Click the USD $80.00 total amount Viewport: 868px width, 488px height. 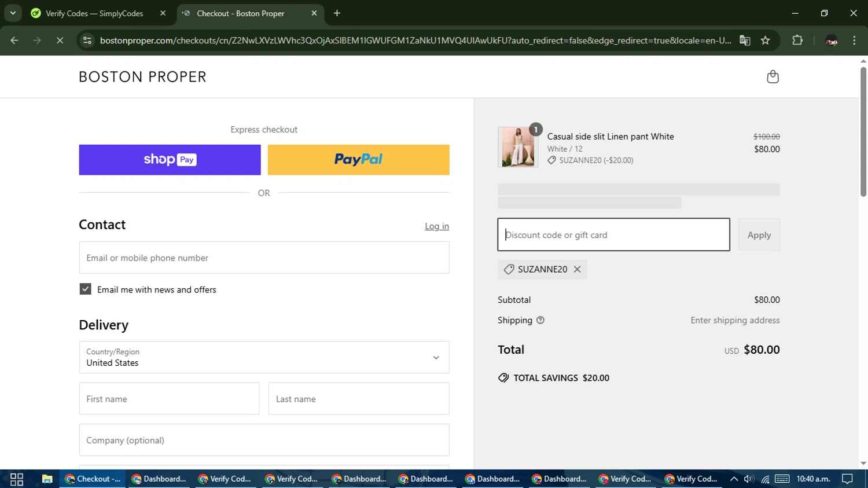coord(752,350)
